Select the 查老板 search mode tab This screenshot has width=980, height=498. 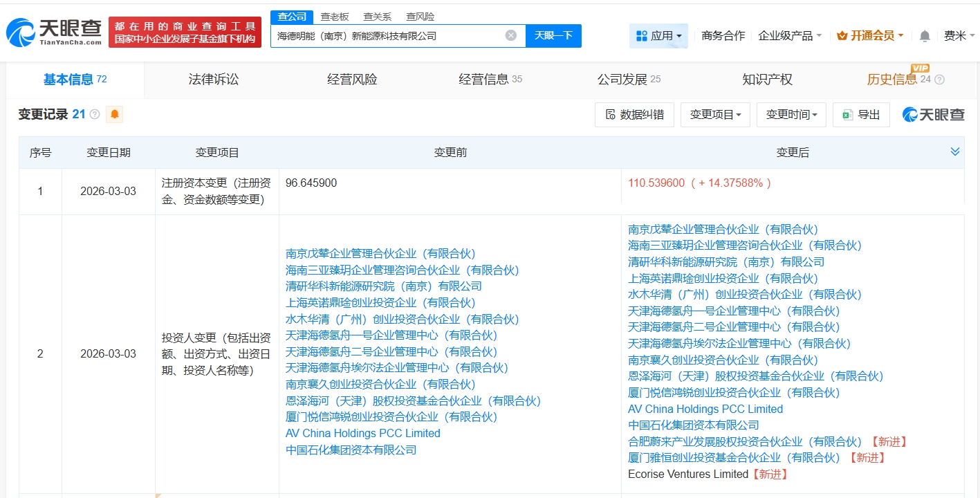pos(335,17)
